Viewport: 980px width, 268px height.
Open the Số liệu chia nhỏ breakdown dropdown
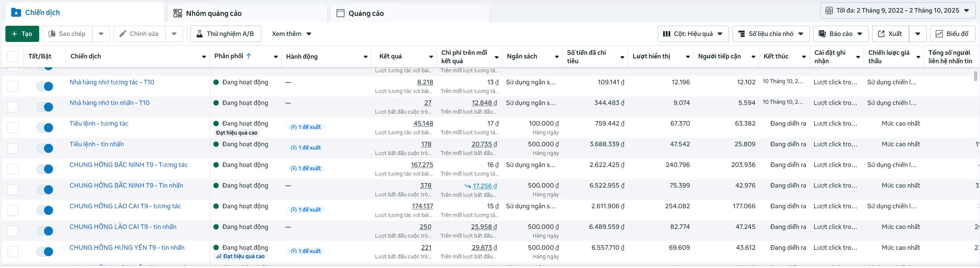(771, 34)
